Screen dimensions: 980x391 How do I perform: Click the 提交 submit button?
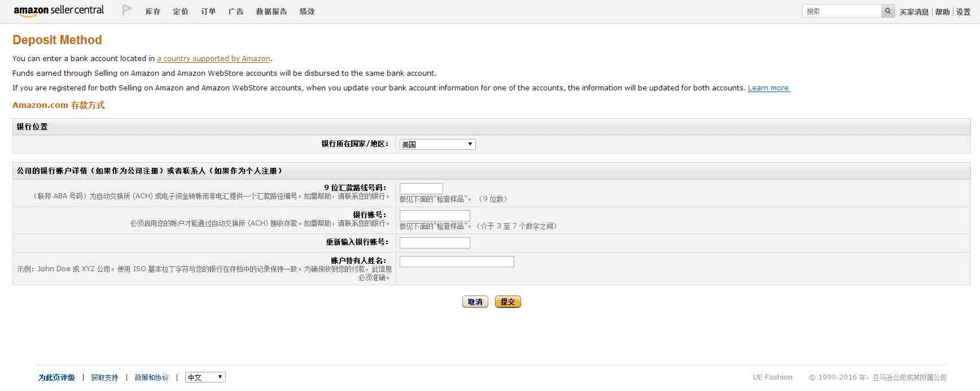(x=508, y=302)
